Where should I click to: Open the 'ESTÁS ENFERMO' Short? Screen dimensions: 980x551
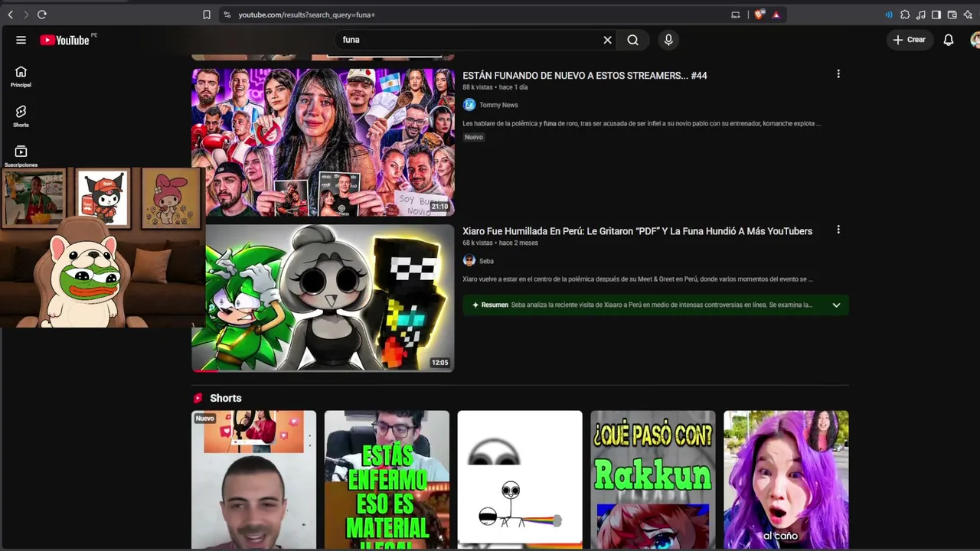pyautogui.click(x=387, y=480)
